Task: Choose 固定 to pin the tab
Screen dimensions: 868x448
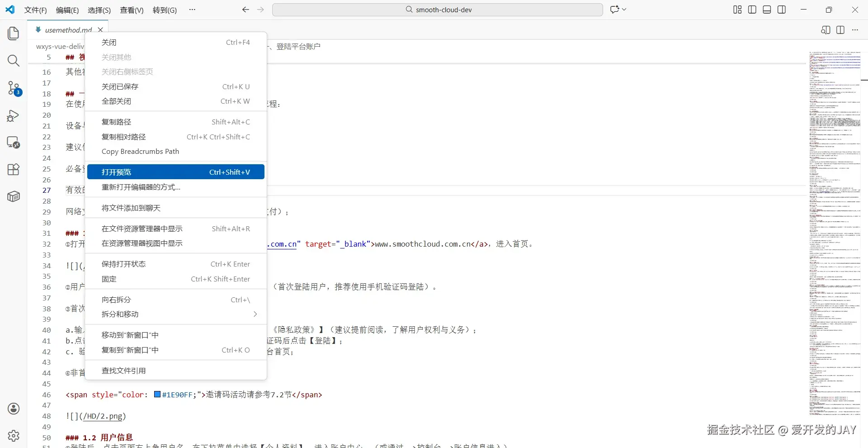Action: (176, 279)
